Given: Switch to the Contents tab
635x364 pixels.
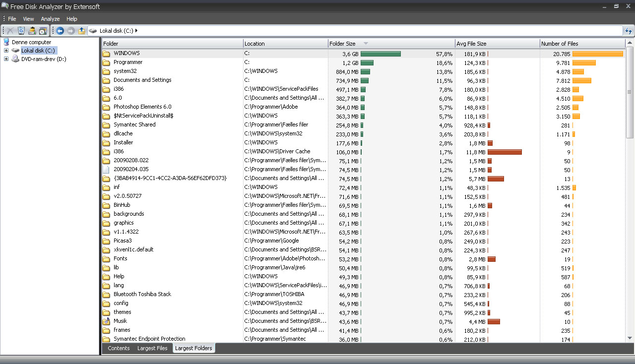Looking at the screenshot, I should [119, 348].
